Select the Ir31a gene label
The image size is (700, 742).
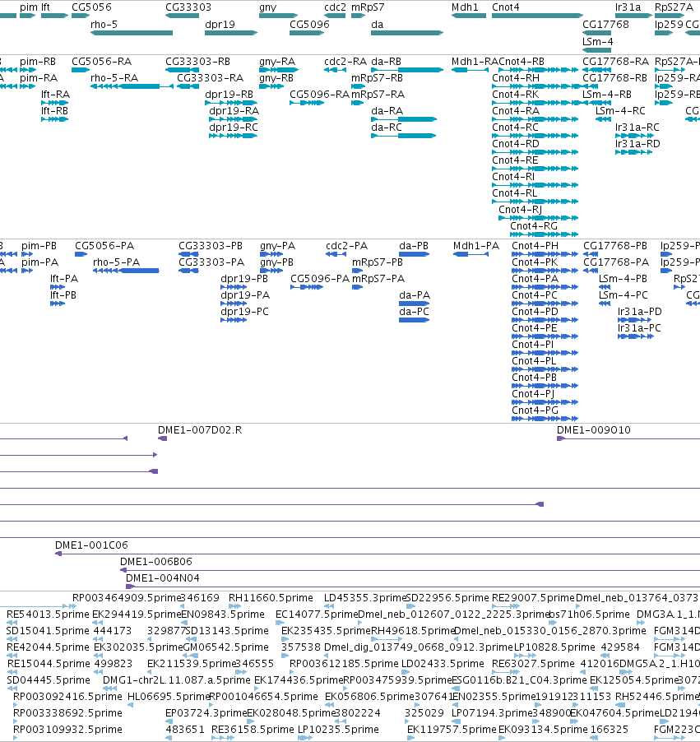click(628, 7)
